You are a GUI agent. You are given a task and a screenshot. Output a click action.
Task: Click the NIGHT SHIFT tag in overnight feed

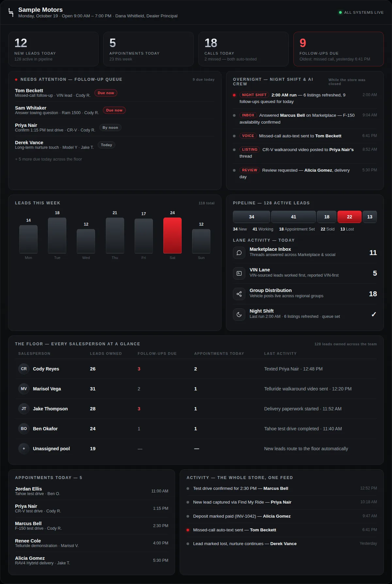254,95
